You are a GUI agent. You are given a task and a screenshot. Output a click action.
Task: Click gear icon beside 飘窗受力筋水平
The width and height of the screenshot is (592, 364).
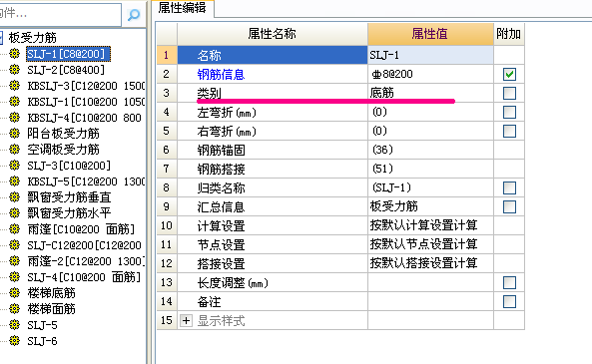point(14,213)
